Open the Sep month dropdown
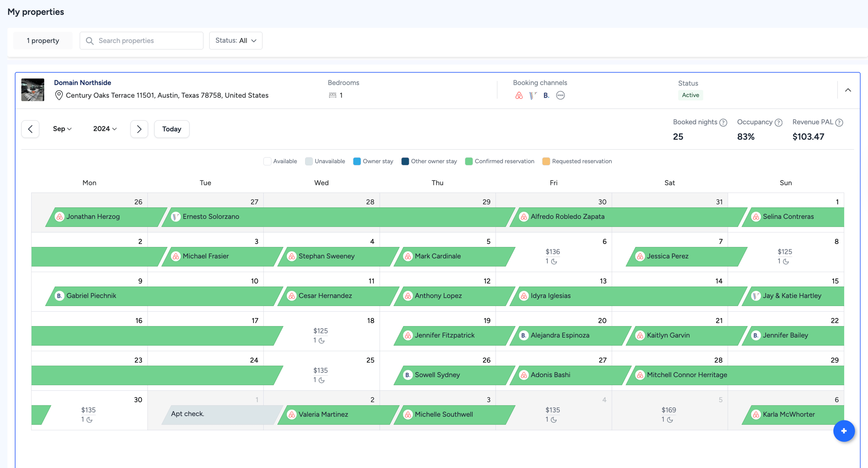This screenshot has width=868, height=468. click(62, 129)
